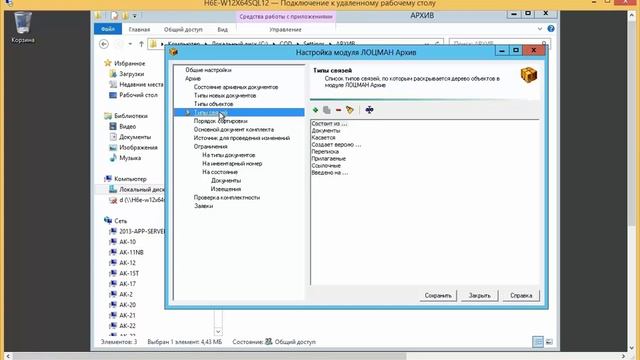Expand the Explorer ribbon chevron
Screen dimensions: 640x360
pyautogui.click(x=540, y=29)
